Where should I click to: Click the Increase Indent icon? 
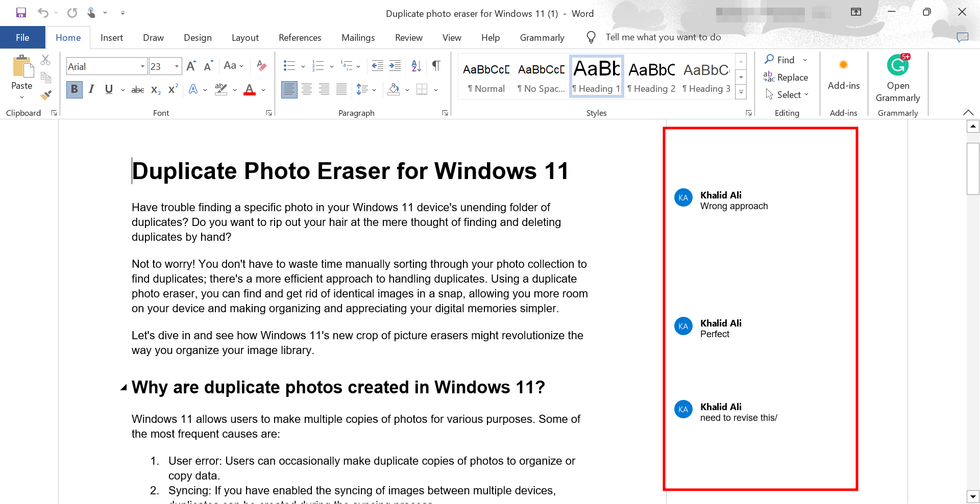[x=395, y=66]
